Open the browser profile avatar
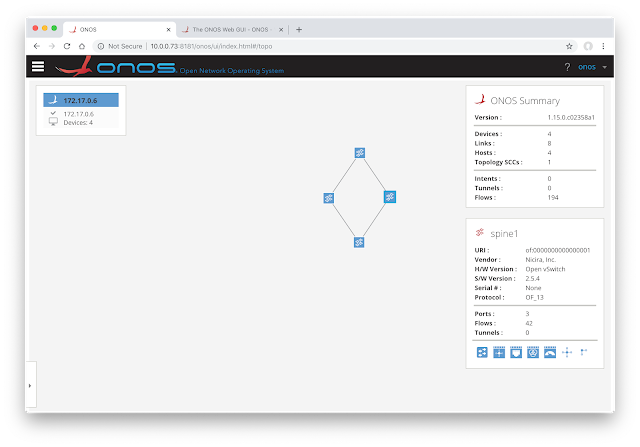 (x=588, y=46)
